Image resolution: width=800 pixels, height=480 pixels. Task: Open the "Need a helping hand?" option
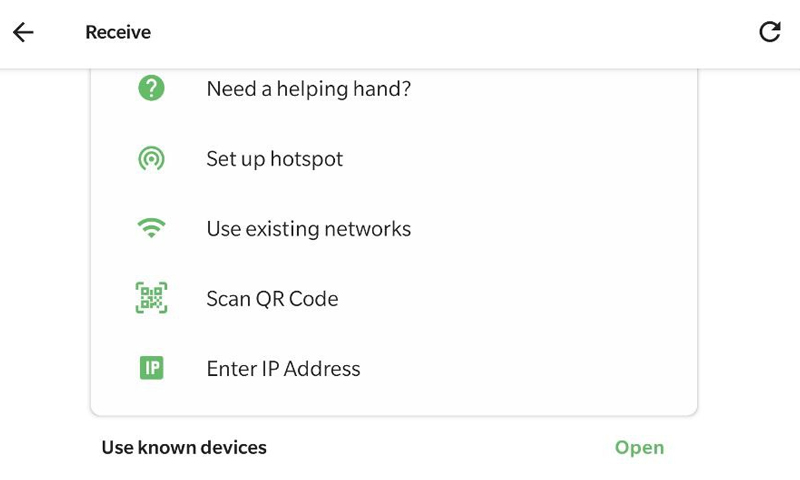[x=308, y=89]
